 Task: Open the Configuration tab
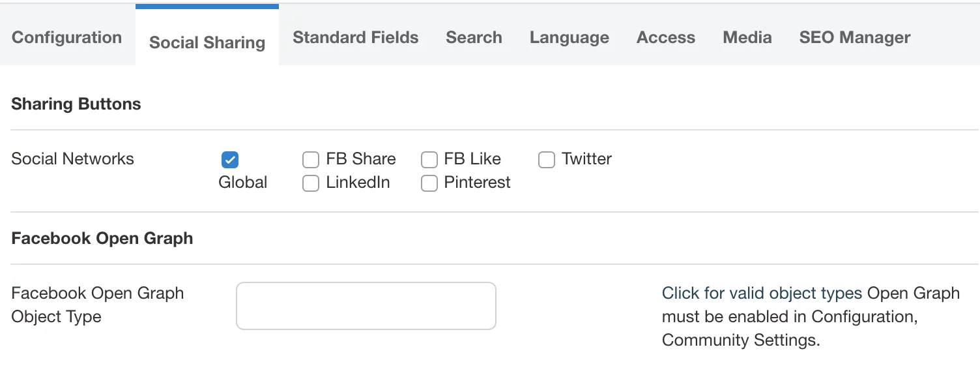[x=66, y=37]
